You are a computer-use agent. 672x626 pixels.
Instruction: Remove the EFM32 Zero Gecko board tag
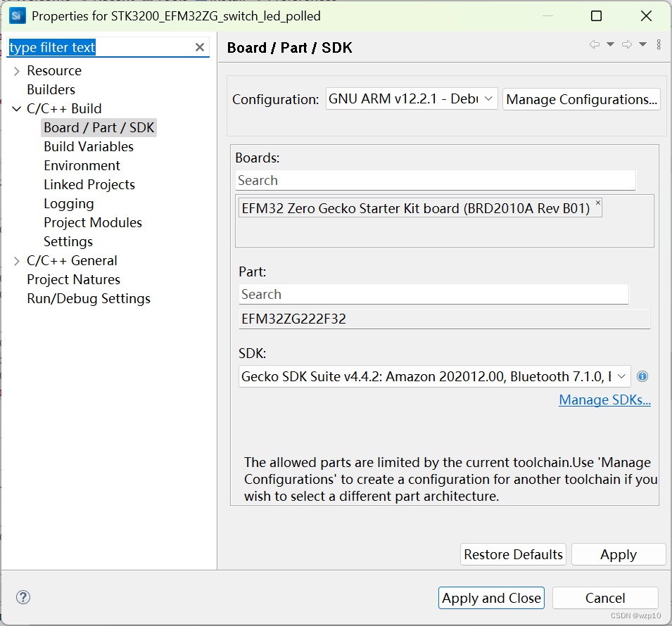598,203
